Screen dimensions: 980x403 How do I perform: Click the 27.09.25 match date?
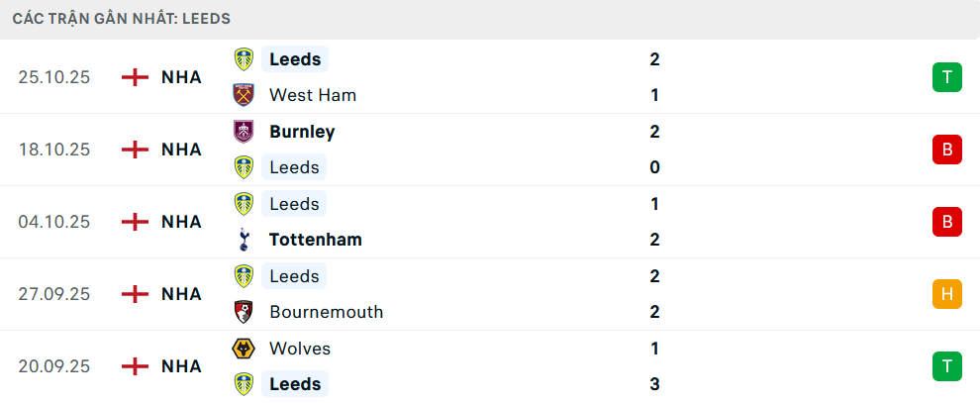click(x=53, y=294)
